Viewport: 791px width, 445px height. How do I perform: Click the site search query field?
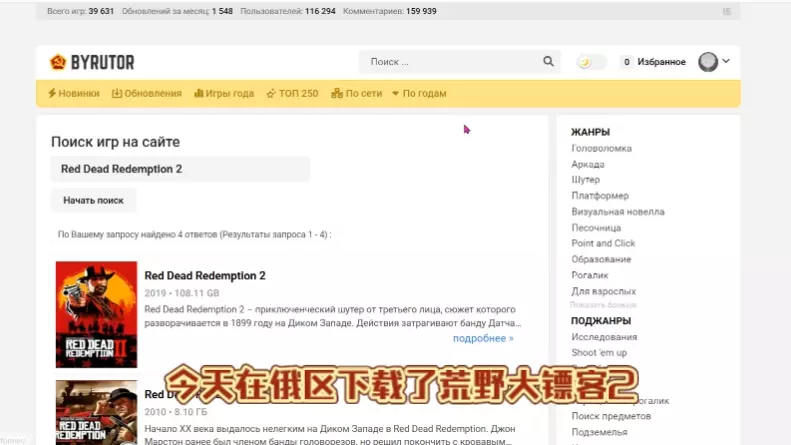tap(180, 169)
